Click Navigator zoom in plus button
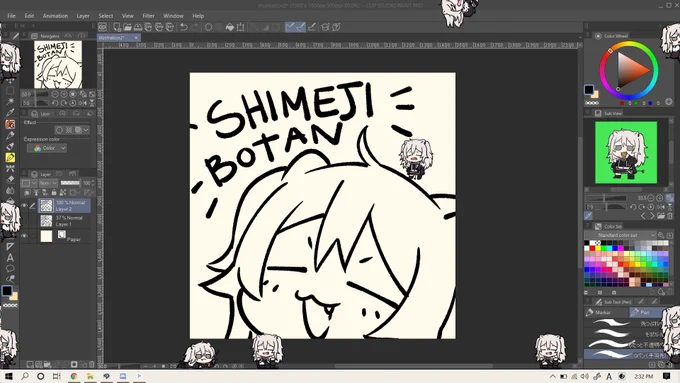 (x=64, y=94)
